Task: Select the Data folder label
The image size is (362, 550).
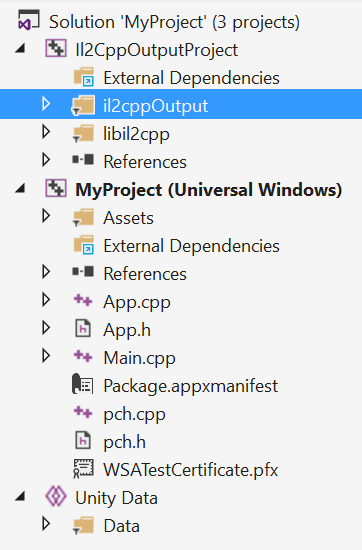Action: pyautogui.click(x=121, y=526)
